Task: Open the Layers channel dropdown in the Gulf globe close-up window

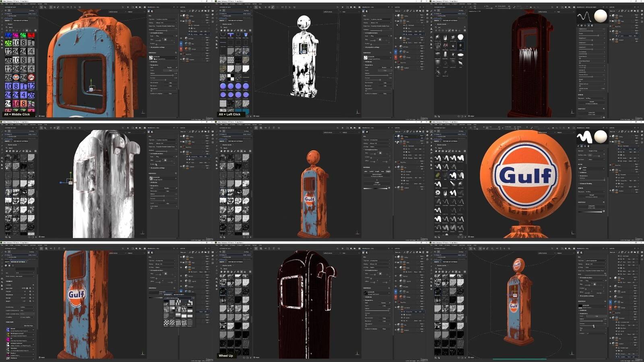Action: 613,132
